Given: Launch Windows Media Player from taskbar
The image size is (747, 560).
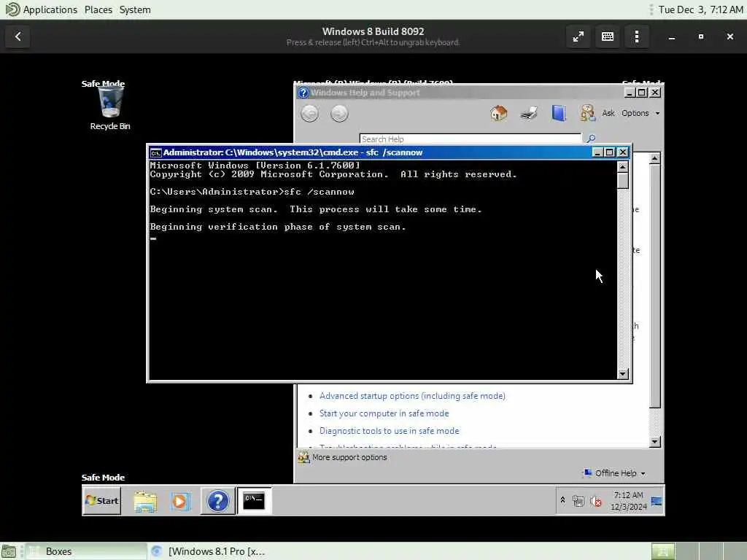Looking at the screenshot, I should (x=179, y=501).
